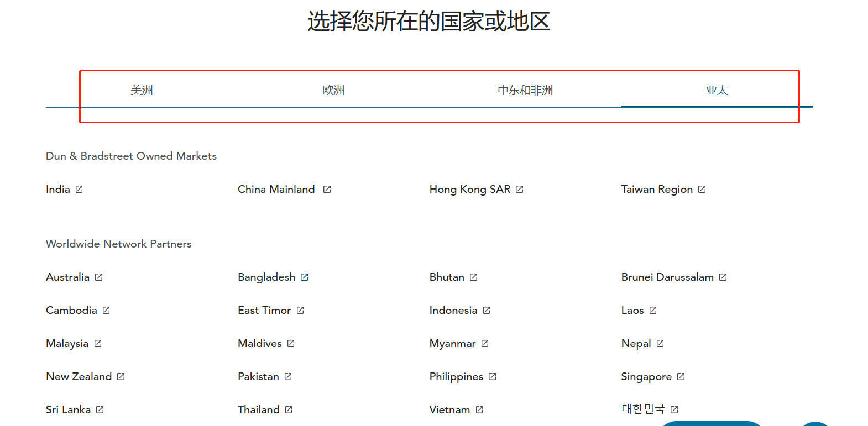This screenshot has height=426, width=868.
Task: Select the 亚太 region tab
Action: (717, 90)
